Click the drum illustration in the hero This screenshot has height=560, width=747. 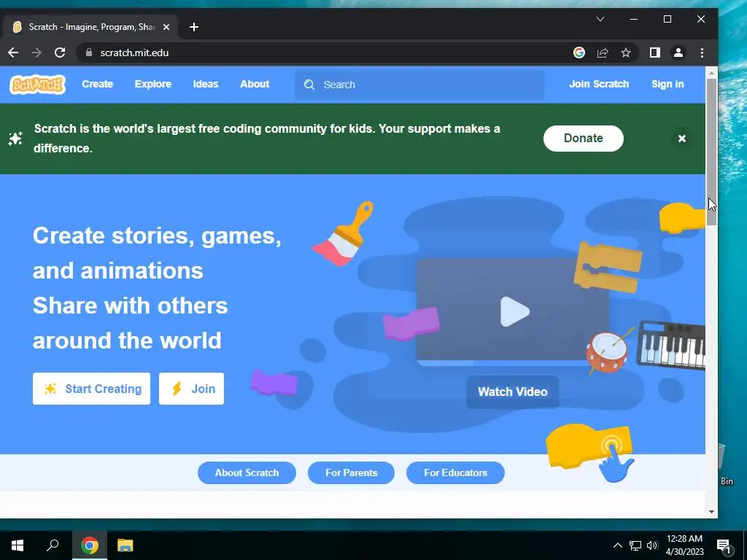(x=610, y=351)
